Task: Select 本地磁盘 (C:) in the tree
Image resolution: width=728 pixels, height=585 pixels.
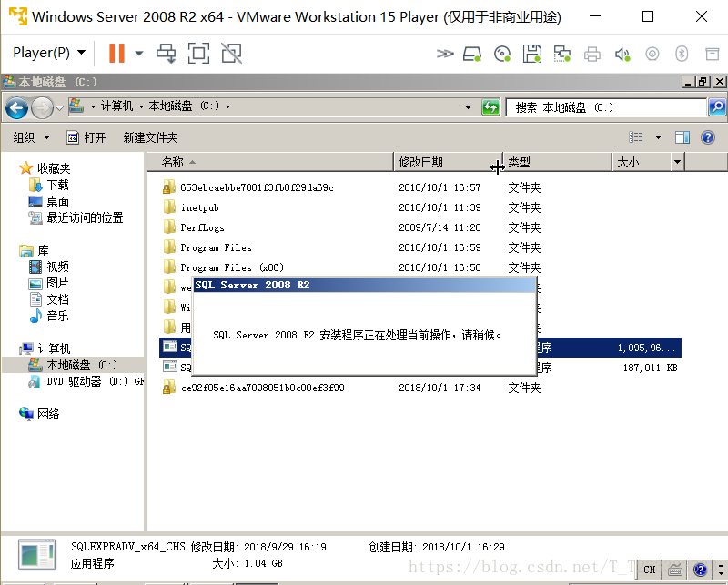Action: (x=73, y=365)
